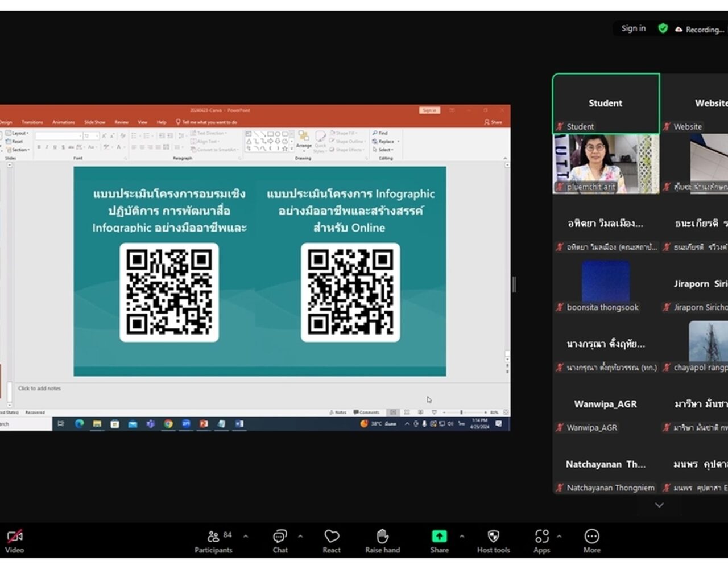Click the Zoom icon in the taskbar
The width and height of the screenshot is (728, 569).
pyautogui.click(x=186, y=423)
